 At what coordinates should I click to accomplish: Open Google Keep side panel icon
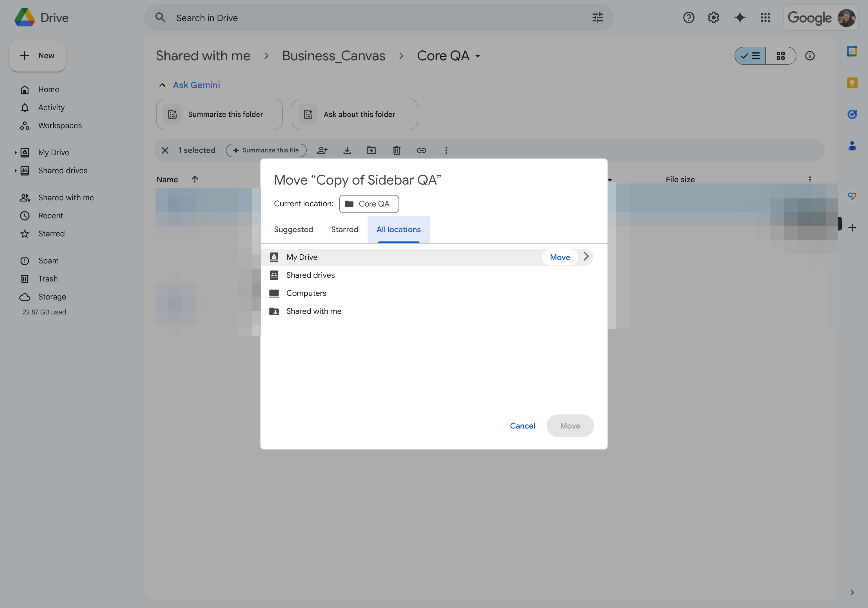852,83
